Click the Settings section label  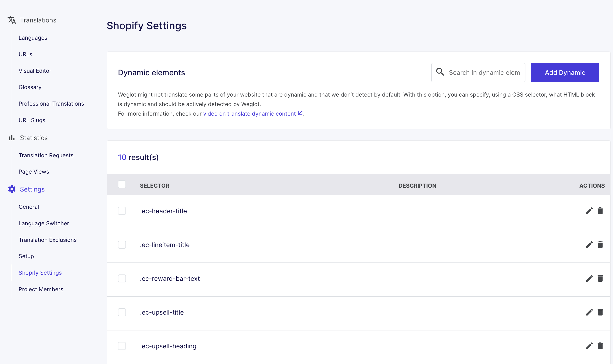[x=32, y=189]
